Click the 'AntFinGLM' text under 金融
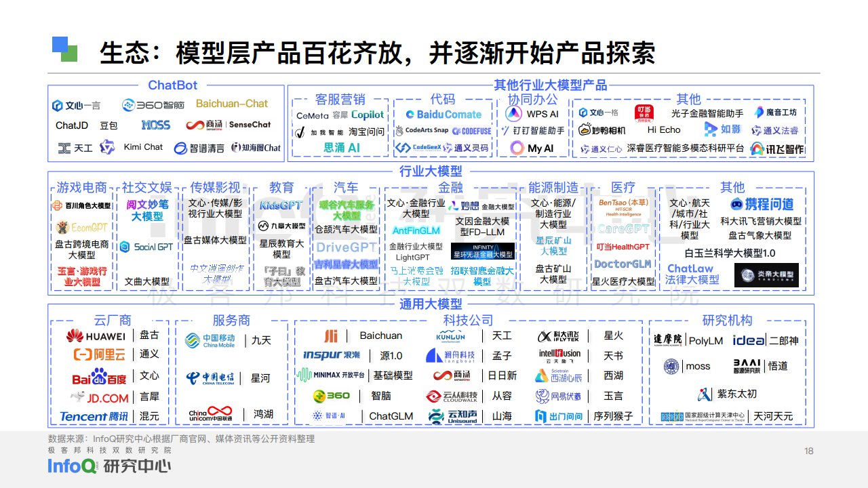The height and width of the screenshot is (488, 868). click(416, 230)
